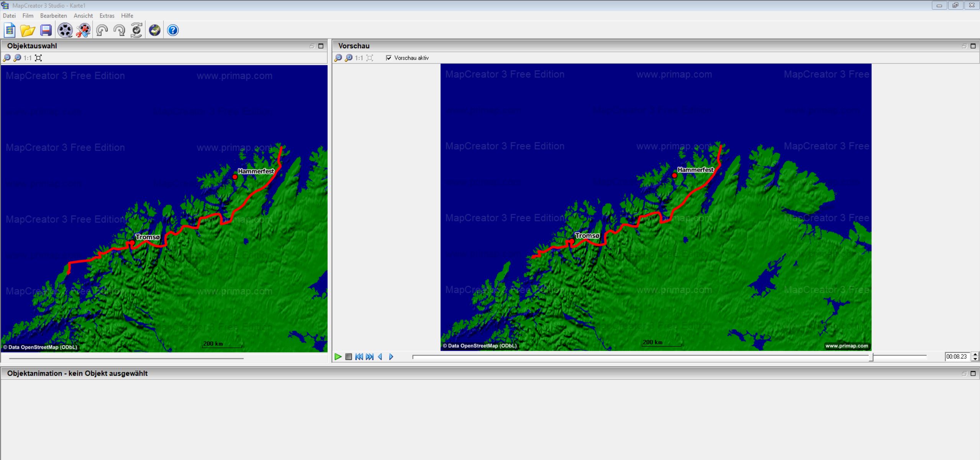Increase time with the stepper up arrow
Image resolution: width=980 pixels, height=460 pixels.
point(975,354)
